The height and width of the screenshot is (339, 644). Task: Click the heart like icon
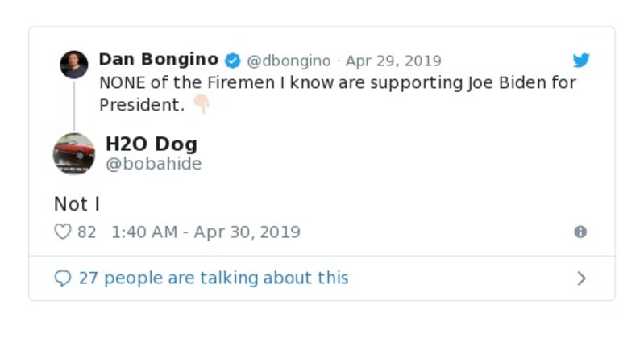pyautogui.click(x=62, y=232)
